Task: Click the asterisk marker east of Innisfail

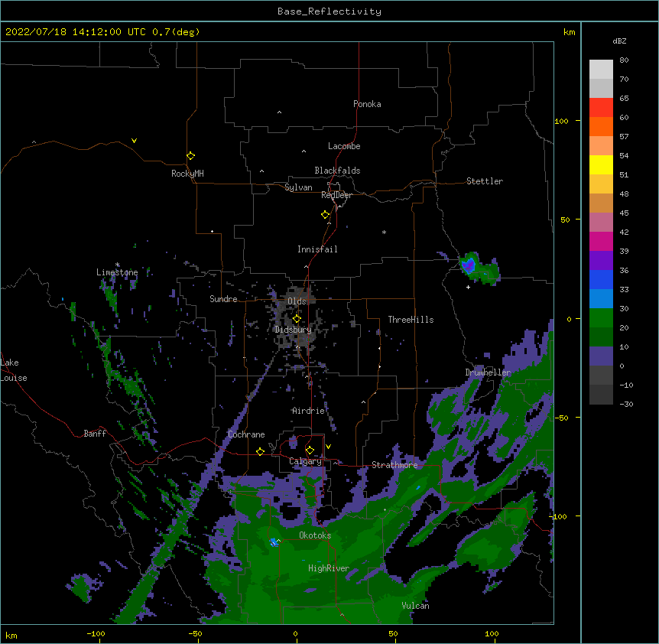Action: [384, 233]
